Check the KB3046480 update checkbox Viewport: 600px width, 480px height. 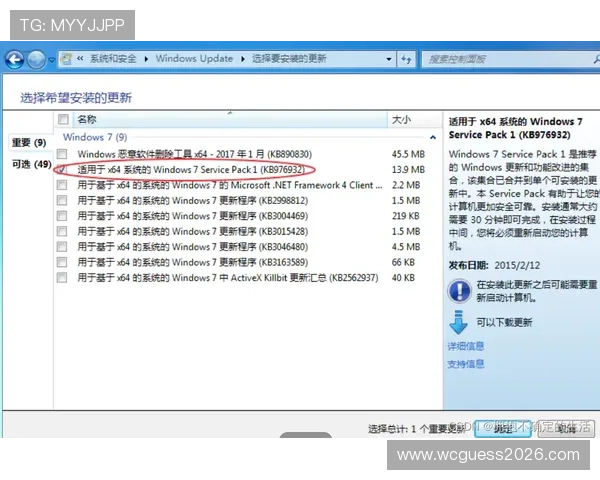62,247
